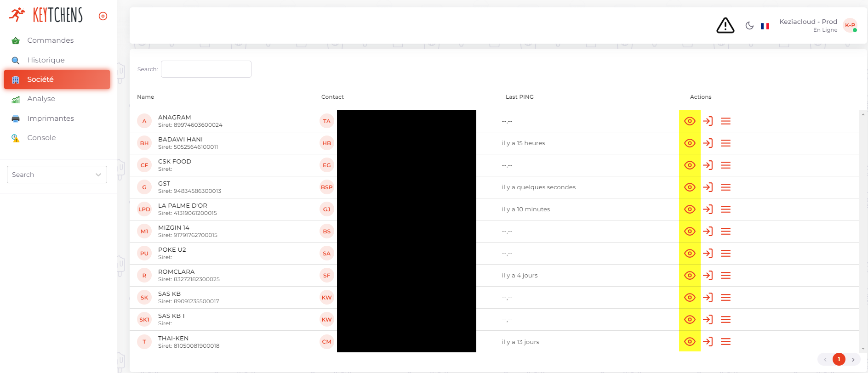Screen dimensions: 868x373
Task: View ANAGRAM details with eye icon
Action: click(690, 121)
